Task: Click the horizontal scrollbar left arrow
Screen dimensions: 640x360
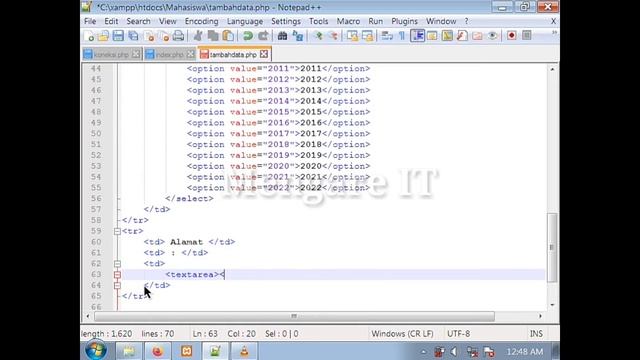Action: tap(88, 316)
